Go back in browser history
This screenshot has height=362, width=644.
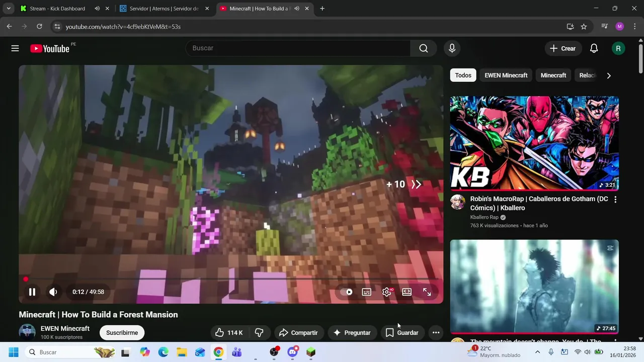click(9, 26)
